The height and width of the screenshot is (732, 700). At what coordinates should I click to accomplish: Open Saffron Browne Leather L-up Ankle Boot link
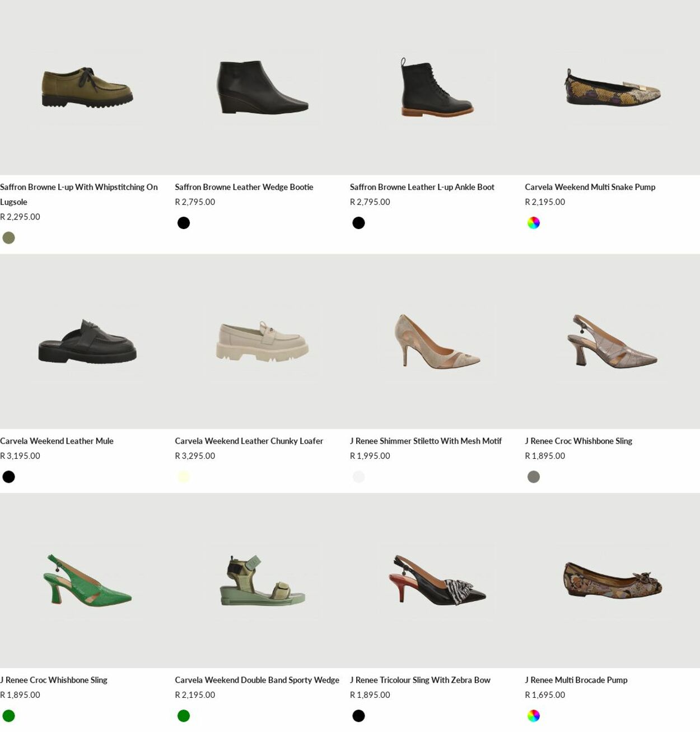422,187
